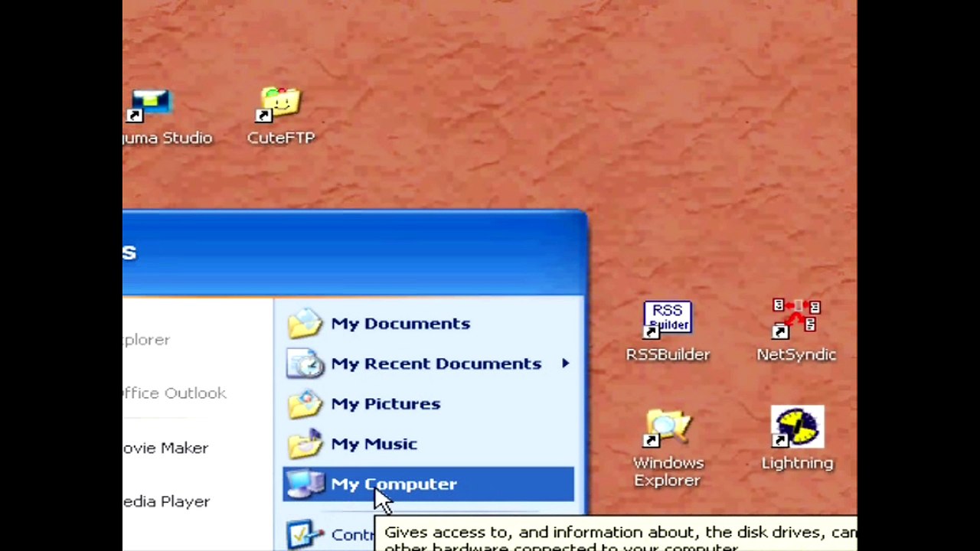
Task: Select the highlighted My Computer entry
Action: point(428,484)
